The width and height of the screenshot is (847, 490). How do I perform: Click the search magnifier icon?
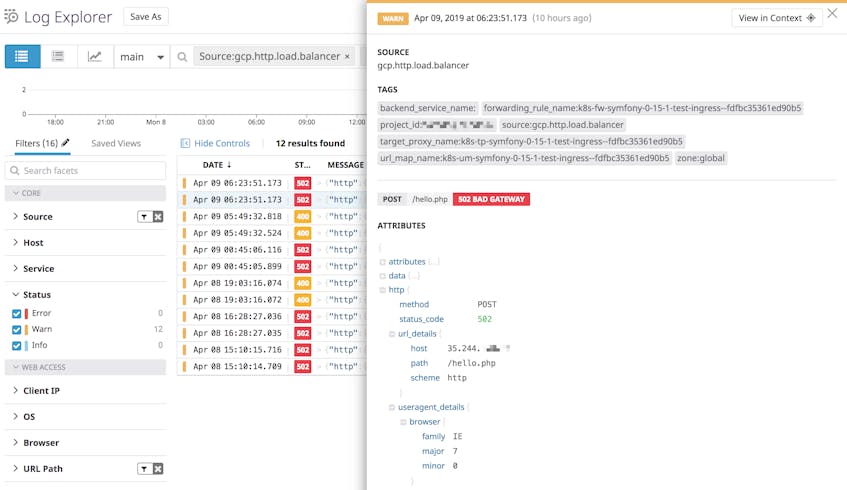click(x=182, y=57)
